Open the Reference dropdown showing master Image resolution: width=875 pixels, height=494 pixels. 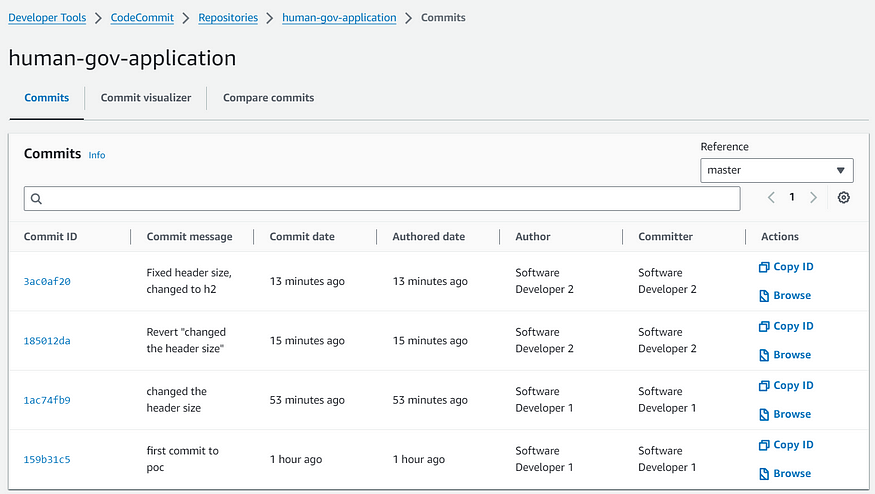[776, 170]
